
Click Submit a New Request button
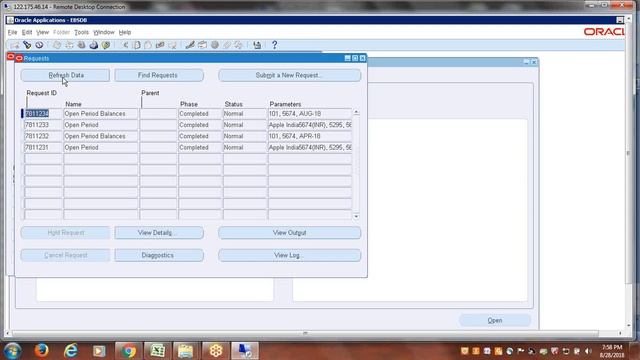click(x=289, y=75)
